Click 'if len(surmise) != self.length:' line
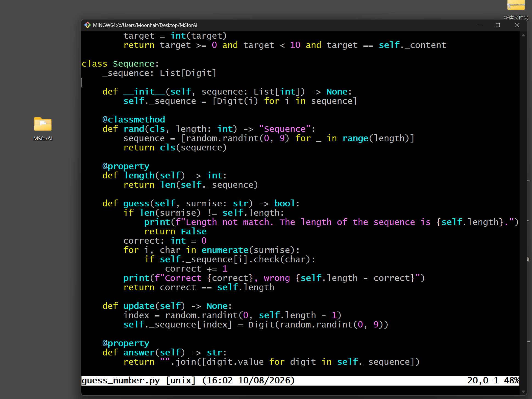The height and width of the screenshot is (399, 532). (204, 213)
